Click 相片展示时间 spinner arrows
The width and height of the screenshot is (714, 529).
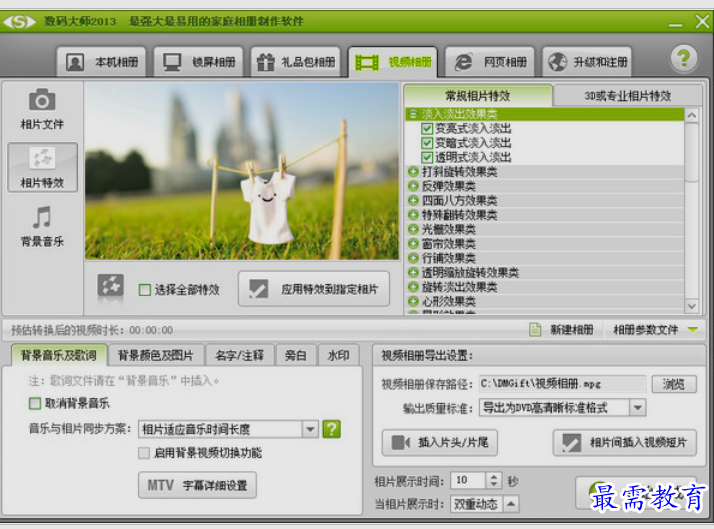[494, 480]
